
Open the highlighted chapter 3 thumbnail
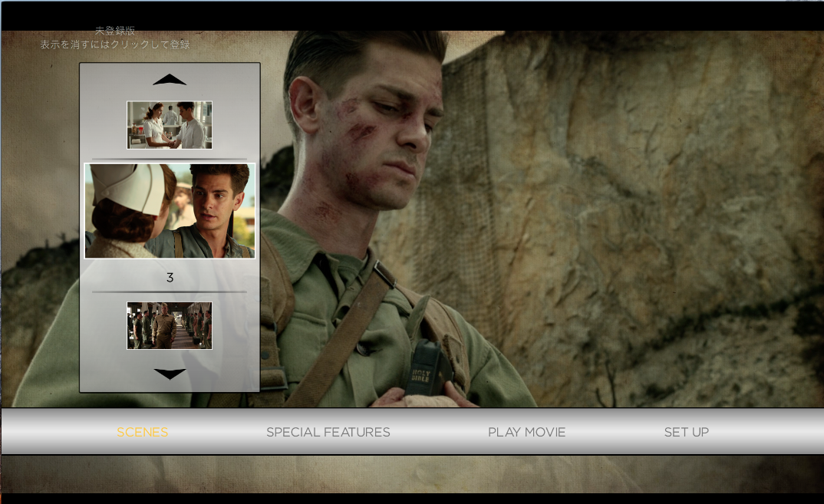coord(170,211)
